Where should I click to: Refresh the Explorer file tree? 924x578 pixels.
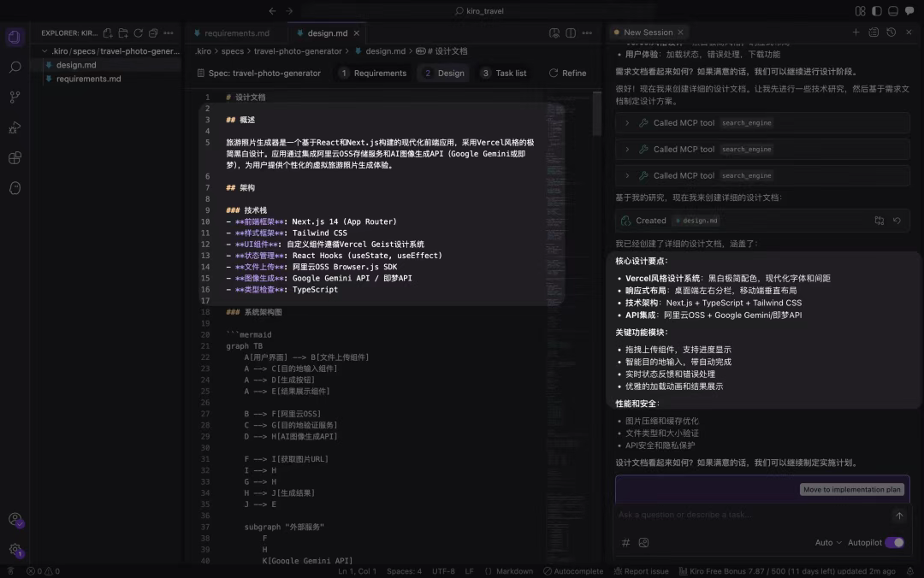(139, 33)
